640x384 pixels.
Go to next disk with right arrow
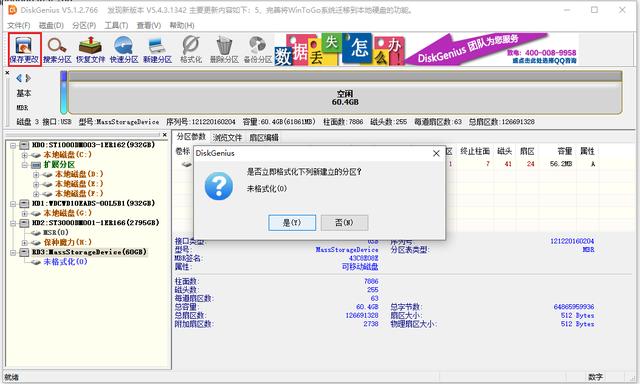(28, 78)
